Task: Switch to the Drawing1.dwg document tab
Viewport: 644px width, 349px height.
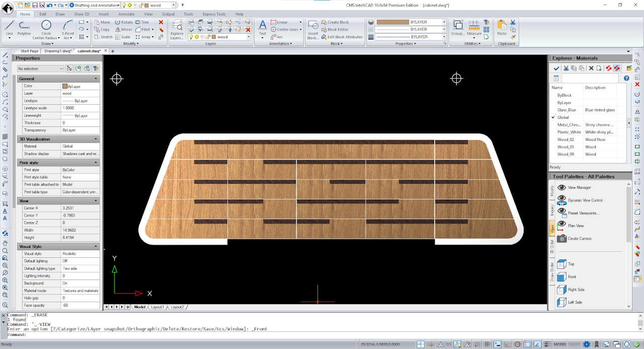Action: (57, 51)
